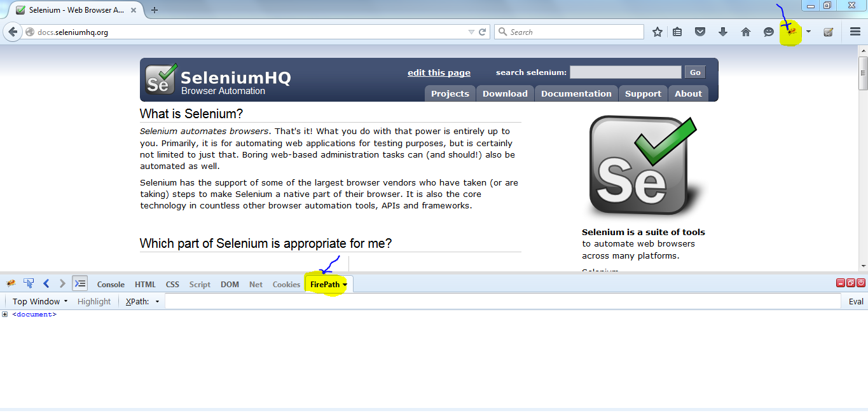
Task: Switch to Firebug Net panel
Action: coord(256,285)
